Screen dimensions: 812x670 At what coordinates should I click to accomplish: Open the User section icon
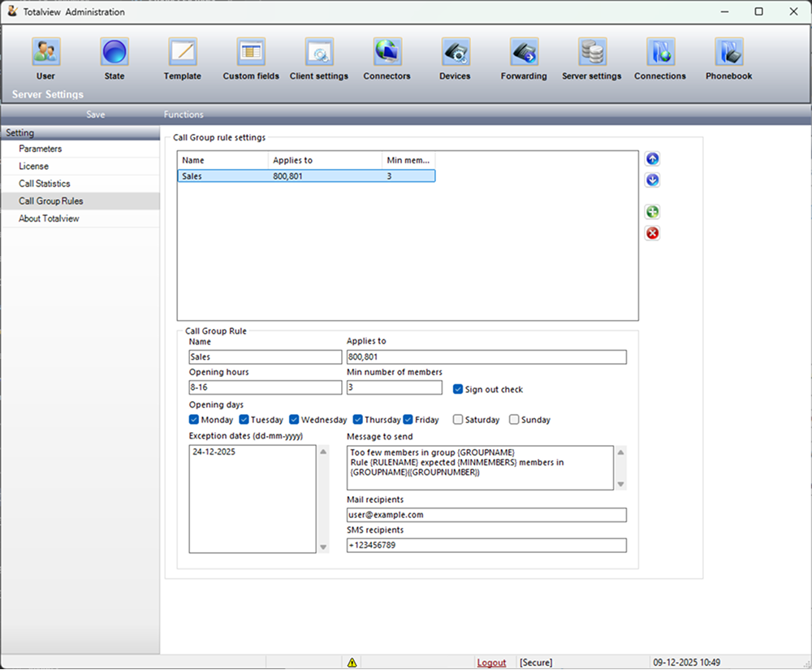(x=45, y=52)
